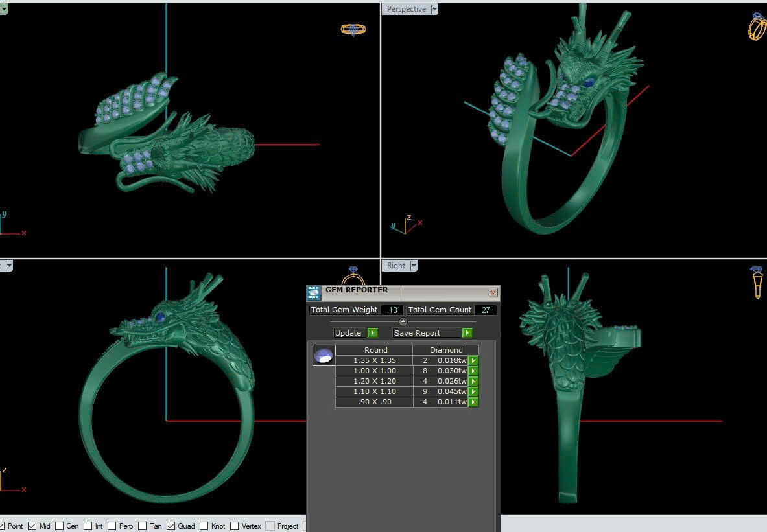Turn on the Perp object snap

(x=112, y=526)
